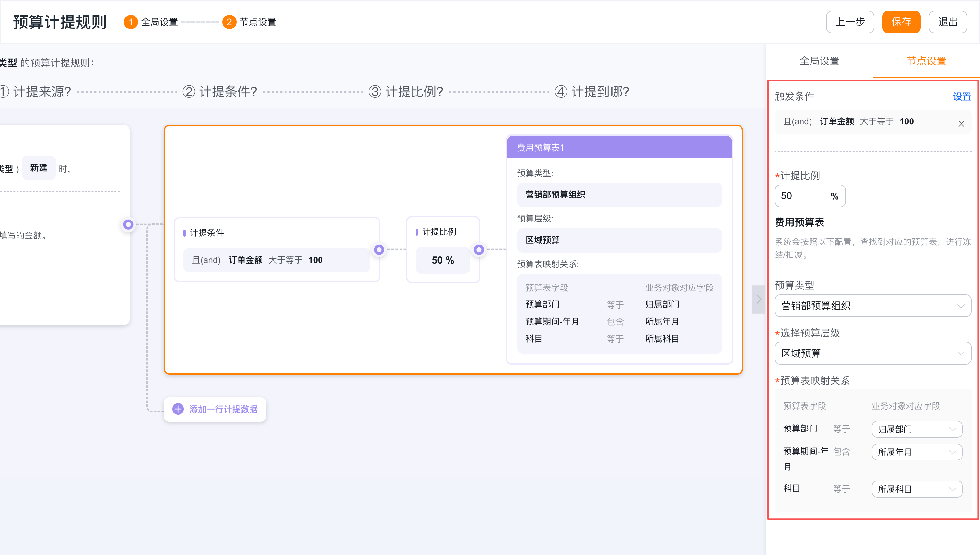
Task: Remove the 订单金额 trigger condition with X
Action: [961, 123]
